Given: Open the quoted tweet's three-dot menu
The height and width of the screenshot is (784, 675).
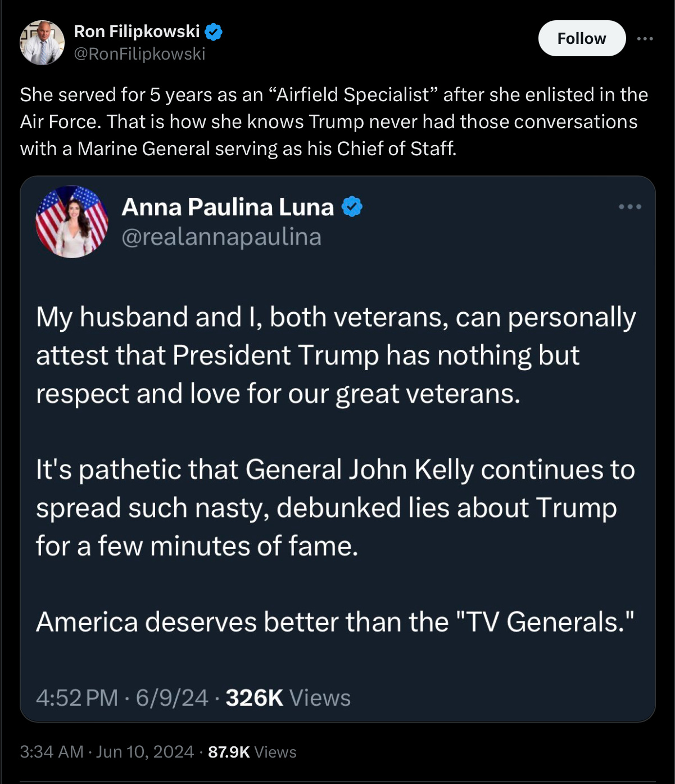Looking at the screenshot, I should 630,207.
